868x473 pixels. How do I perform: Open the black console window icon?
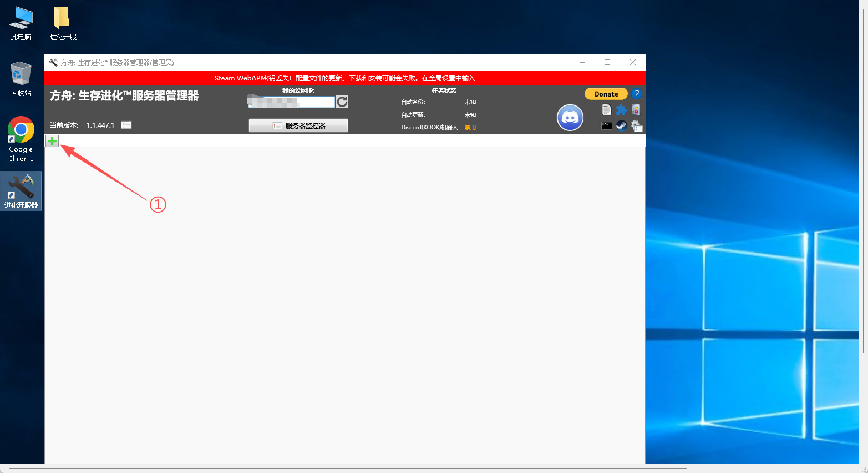point(607,126)
